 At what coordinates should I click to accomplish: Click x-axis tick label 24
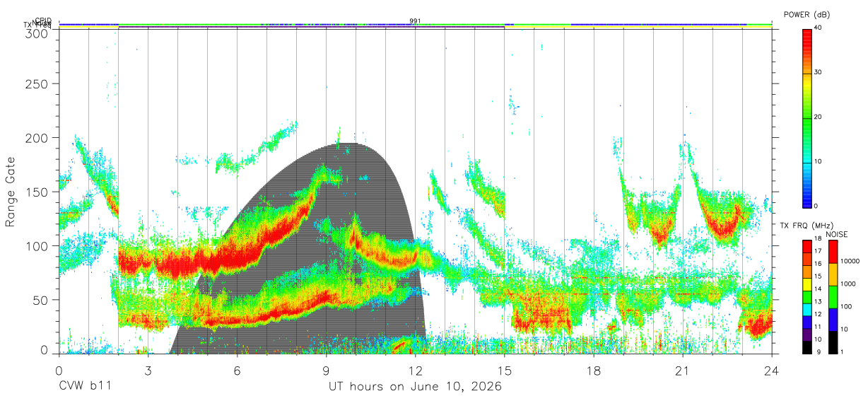coord(771,370)
